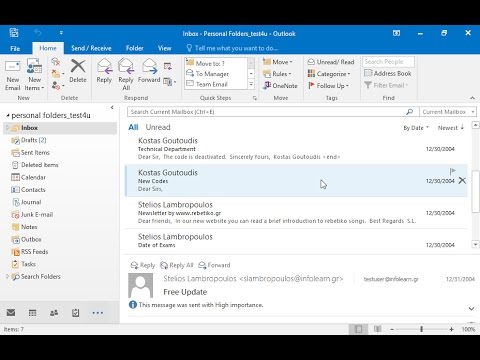Open the Junk options dropdown
Viewport: 480px width, 360px height.
coord(57,86)
